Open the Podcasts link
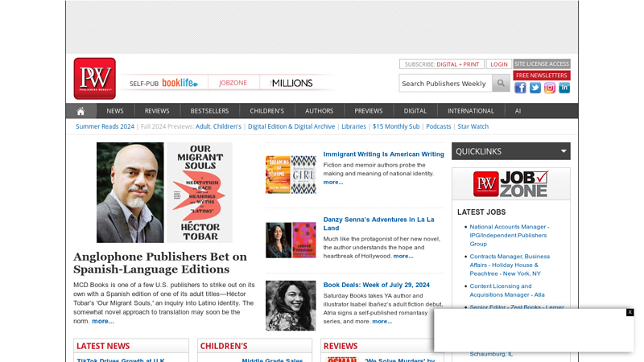Viewport: 644px width, 362px height. [438, 126]
